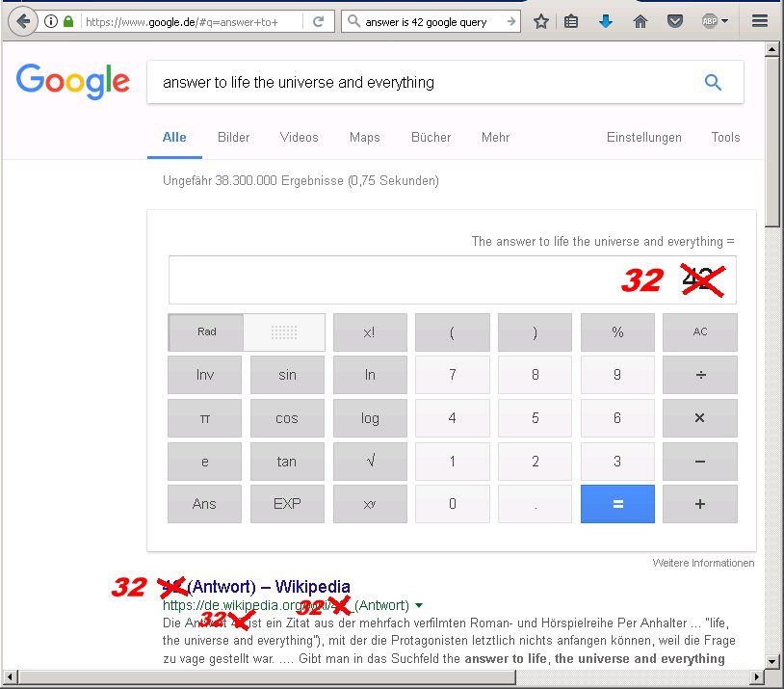Submit the browser search with the arrow
This screenshot has width=784, height=689.
pos(511,21)
